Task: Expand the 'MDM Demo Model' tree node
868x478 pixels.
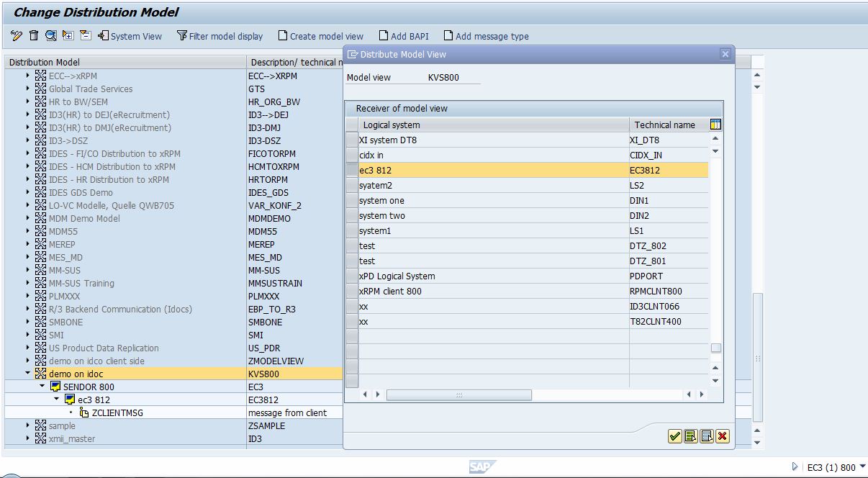Action: pyautogui.click(x=29, y=218)
